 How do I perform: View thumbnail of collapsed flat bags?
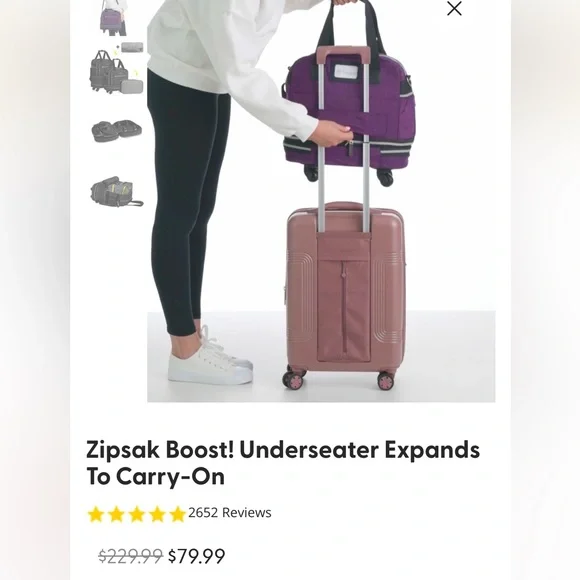117,130
